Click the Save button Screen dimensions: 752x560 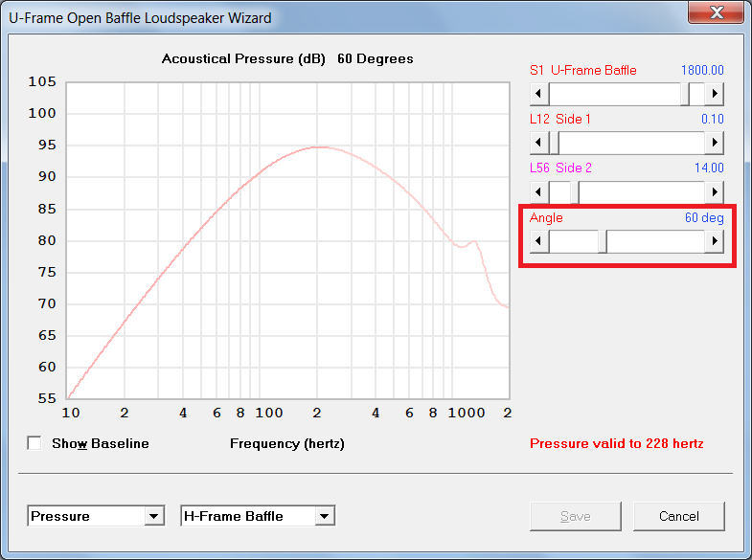pos(575,516)
